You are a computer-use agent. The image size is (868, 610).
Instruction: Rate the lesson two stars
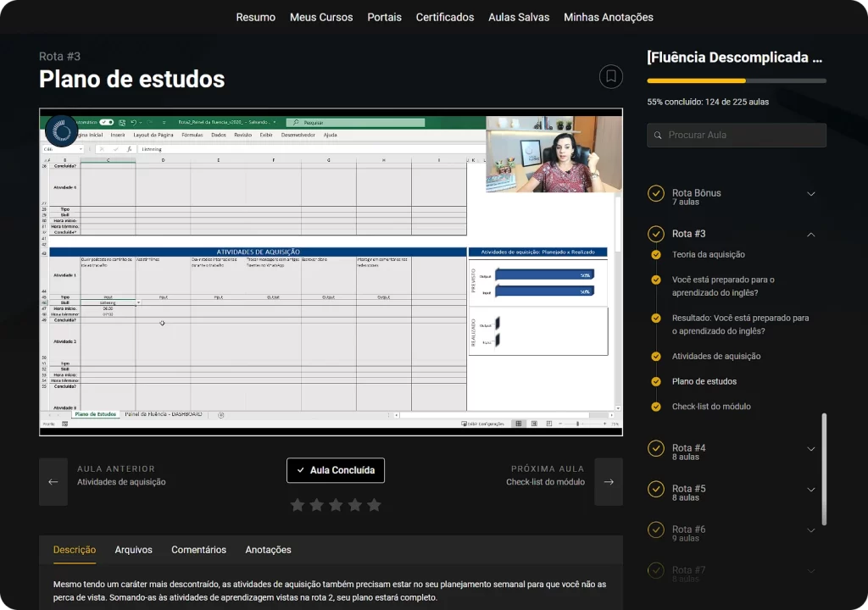[317, 505]
